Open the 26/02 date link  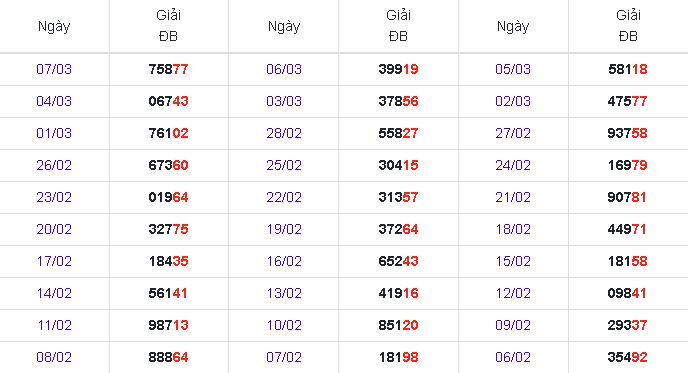point(54,165)
